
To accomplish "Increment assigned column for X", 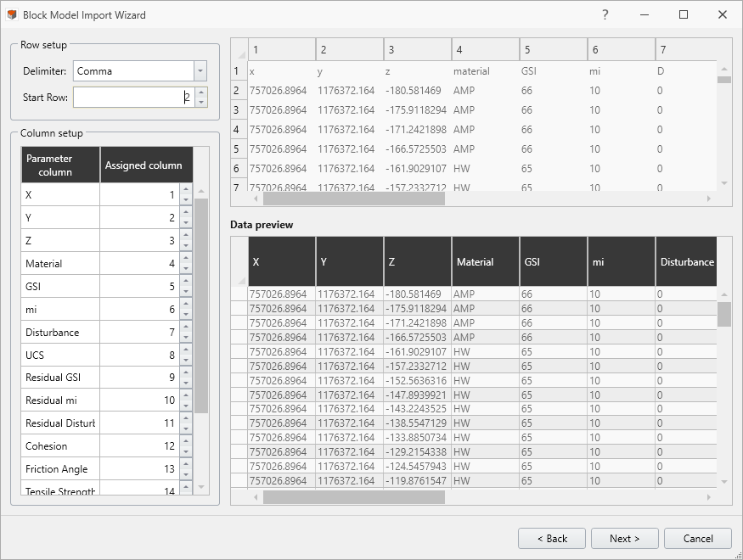I will pos(186,190).
